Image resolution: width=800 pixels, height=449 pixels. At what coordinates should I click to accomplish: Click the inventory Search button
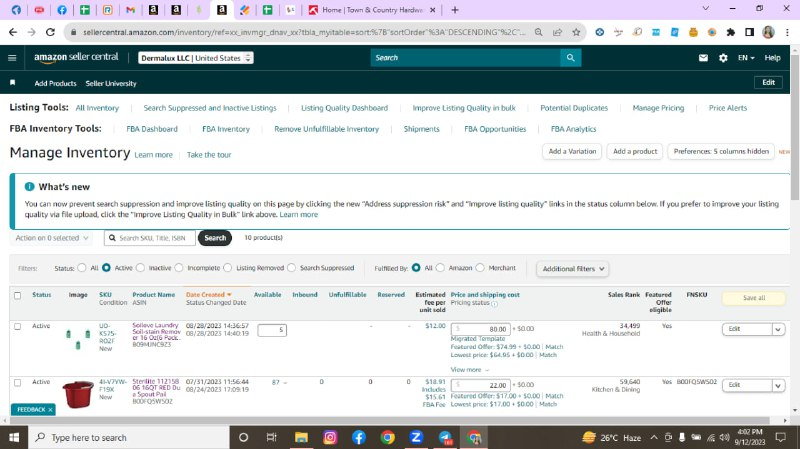coord(215,238)
